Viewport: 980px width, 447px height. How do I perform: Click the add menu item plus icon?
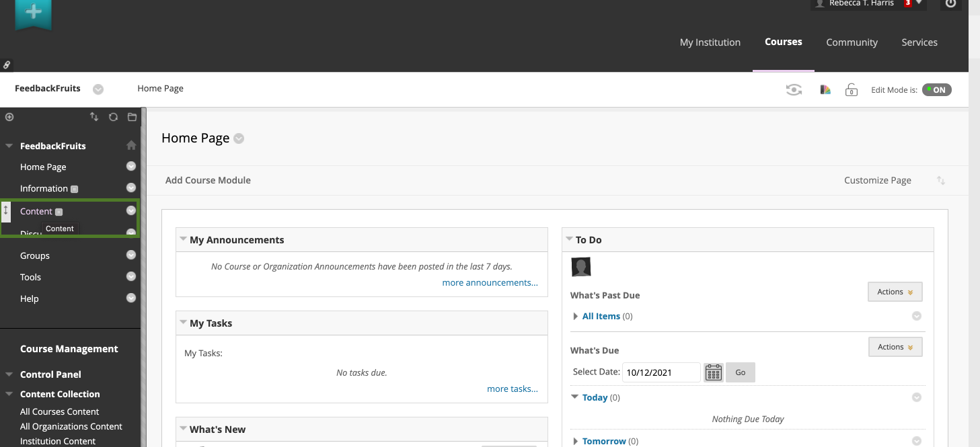pyautogui.click(x=9, y=117)
